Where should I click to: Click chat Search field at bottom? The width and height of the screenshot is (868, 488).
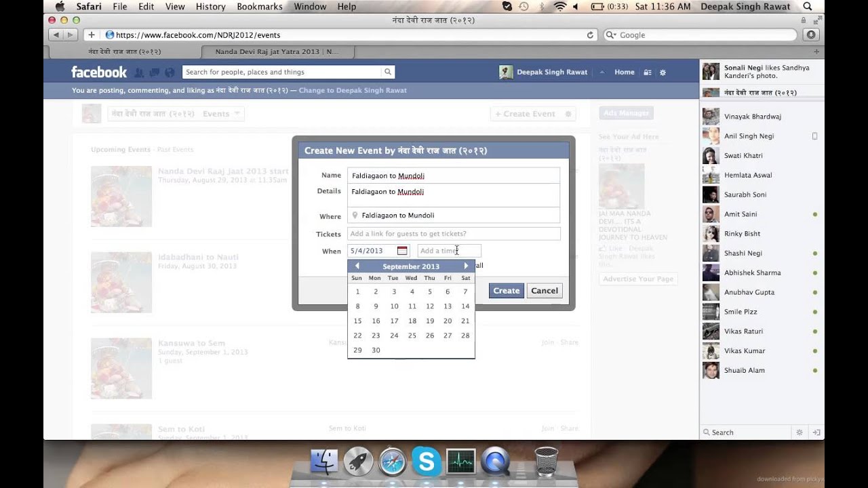click(745, 432)
